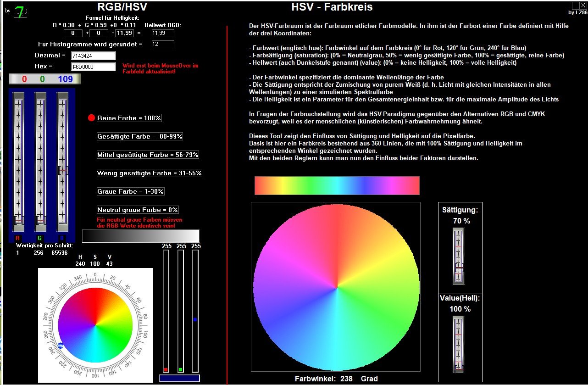Click the by LZ86 credit text
Image resolution: width=588 pixels, height=385 pixels.
[x=577, y=12]
